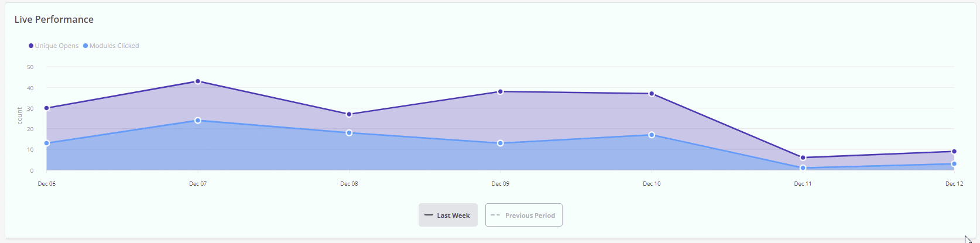This screenshot has width=980, height=243.
Task: Click the Modules Clicked point on Dec 12
Action: [954, 164]
